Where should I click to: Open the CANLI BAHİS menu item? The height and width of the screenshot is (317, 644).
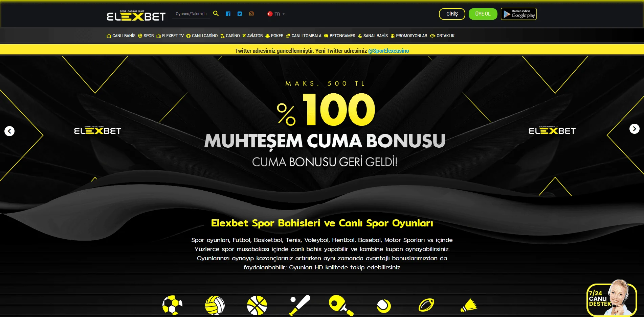(x=121, y=36)
